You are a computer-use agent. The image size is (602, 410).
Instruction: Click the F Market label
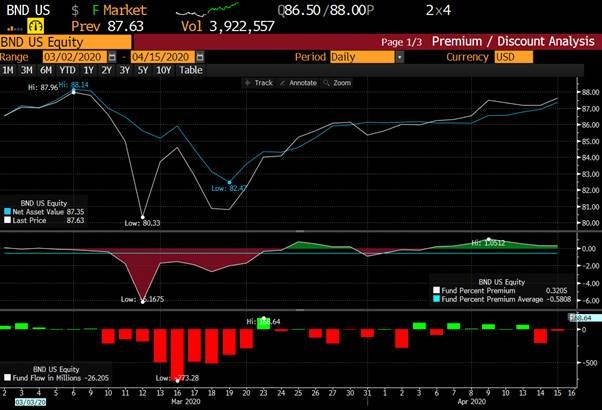pyautogui.click(x=119, y=10)
